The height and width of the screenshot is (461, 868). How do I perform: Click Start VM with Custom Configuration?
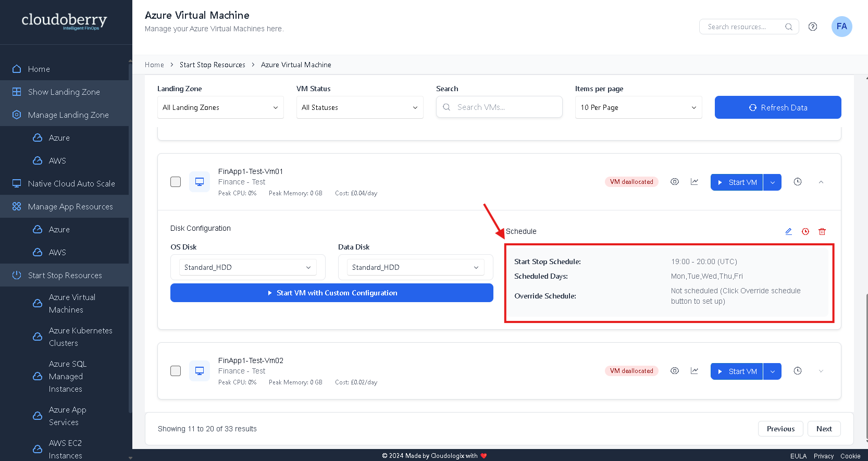click(332, 293)
